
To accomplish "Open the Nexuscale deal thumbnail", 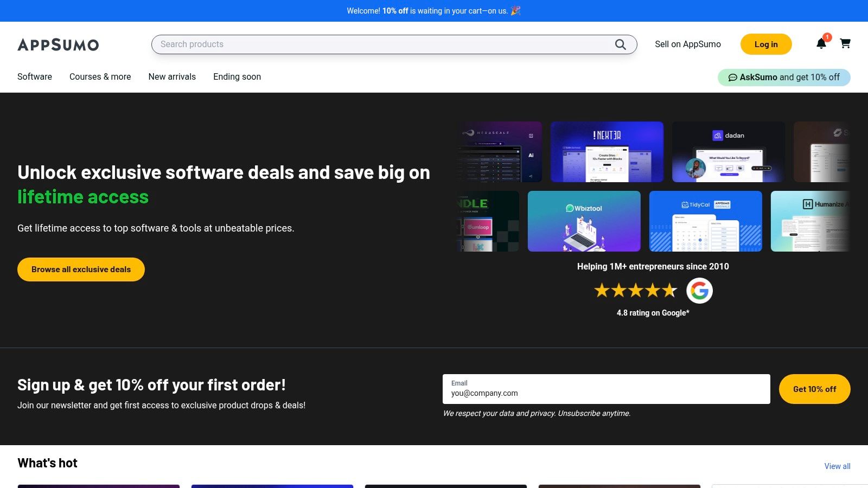I will coord(500,152).
